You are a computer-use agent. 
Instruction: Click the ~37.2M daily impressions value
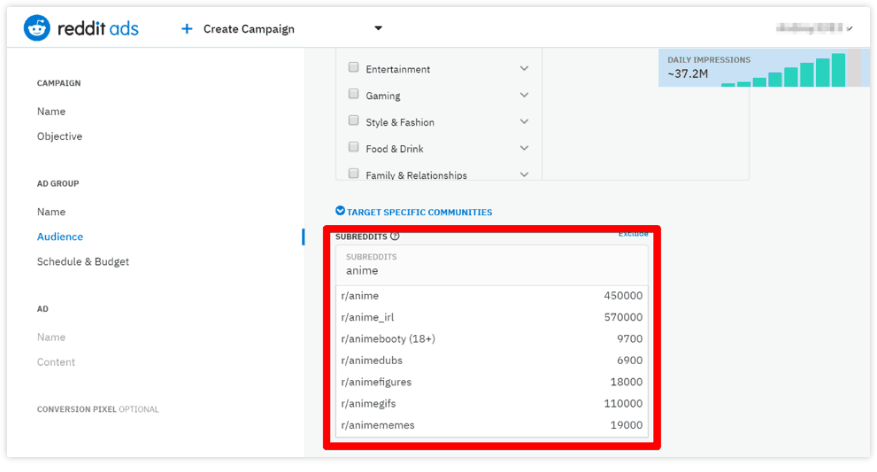(x=687, y=74)
